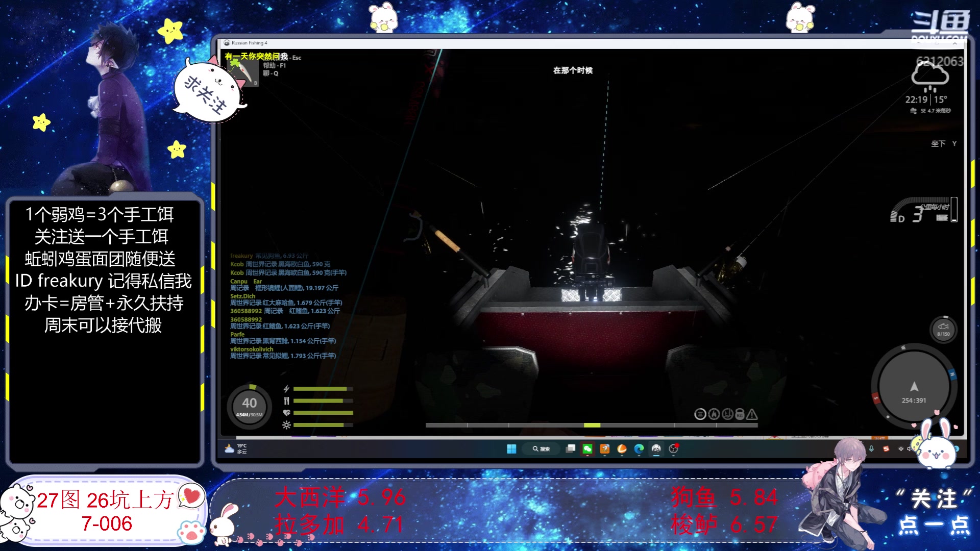The width and height of the screenshot is (980, 551).
Task: Click the comfort heart icon
Action: (x=286, y=413)
